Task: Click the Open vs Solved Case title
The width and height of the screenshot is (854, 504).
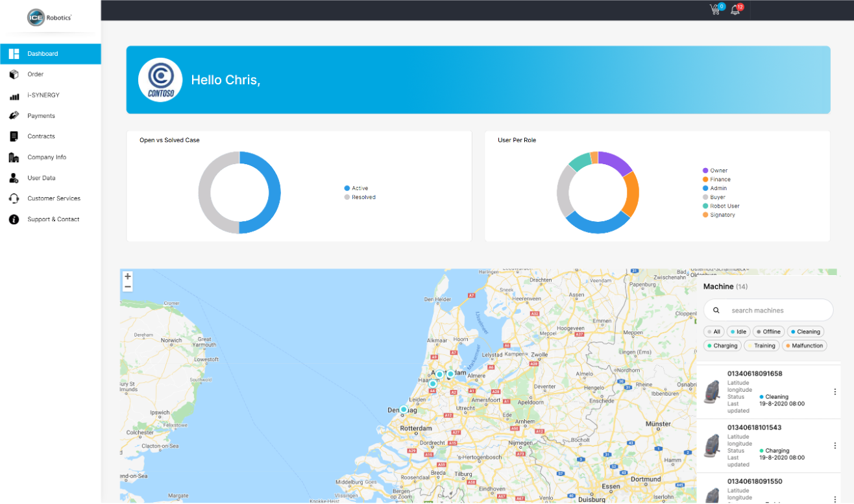Action: [x=169, y=140]
